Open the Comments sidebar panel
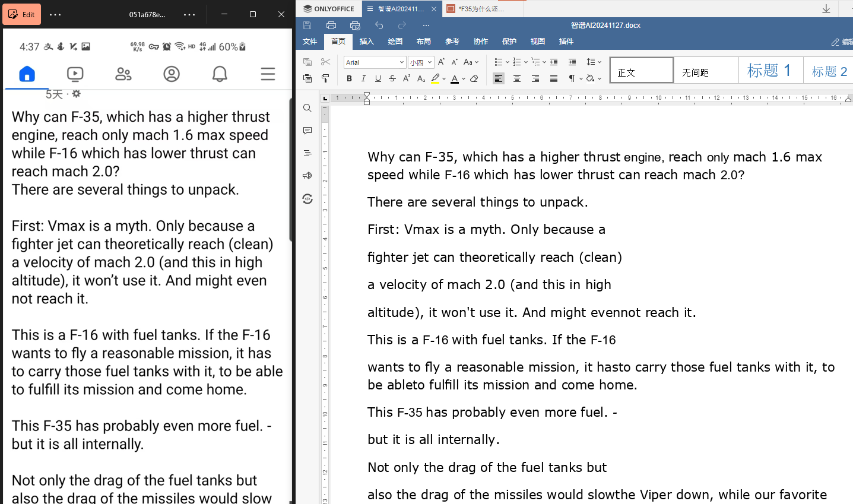The width and height of the screenshot is (853, 504). (x=307, y=131)
